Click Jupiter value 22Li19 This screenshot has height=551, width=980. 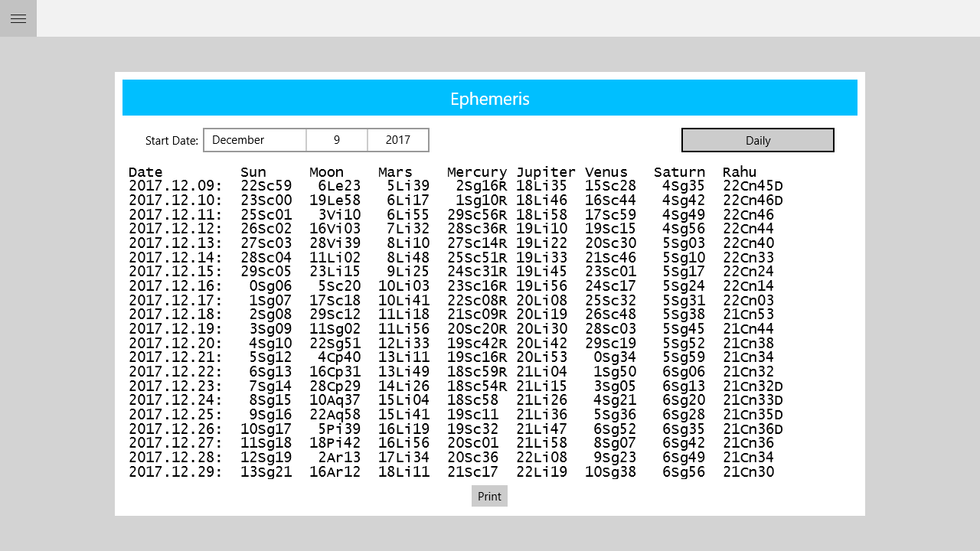(x=542, y=472)
